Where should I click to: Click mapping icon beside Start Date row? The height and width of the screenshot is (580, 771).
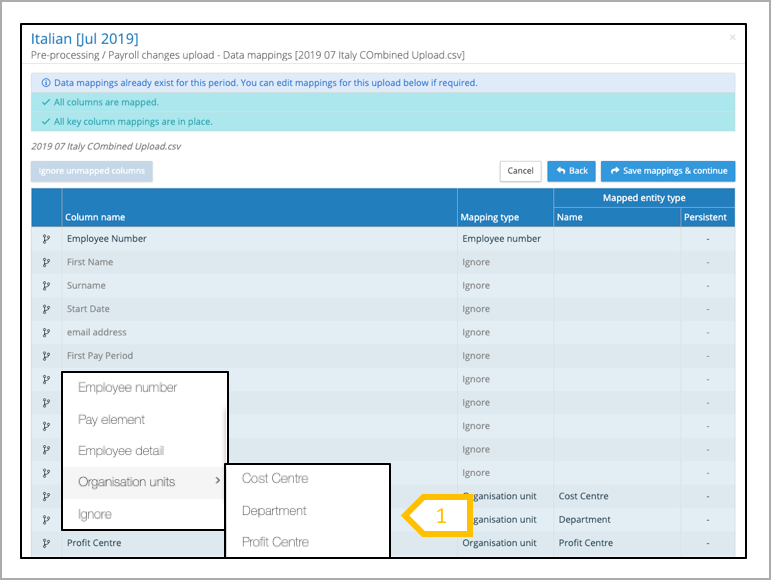[x=46, y=309]
